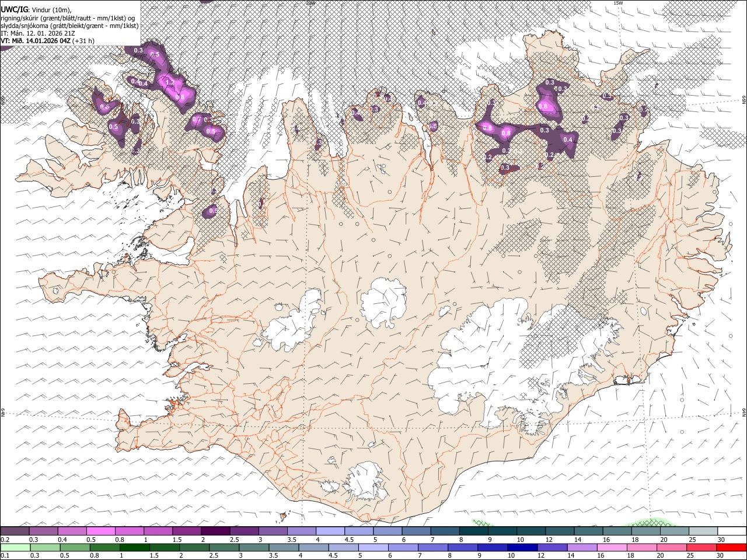Click the 64N label on right edge
Image resolution: width=747 pixels, height=560 pixels.
744,411
